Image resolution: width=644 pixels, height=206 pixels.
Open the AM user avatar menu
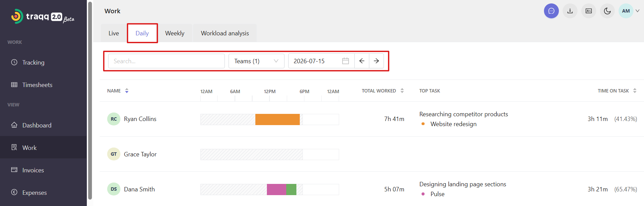click(x=626, y=11)
